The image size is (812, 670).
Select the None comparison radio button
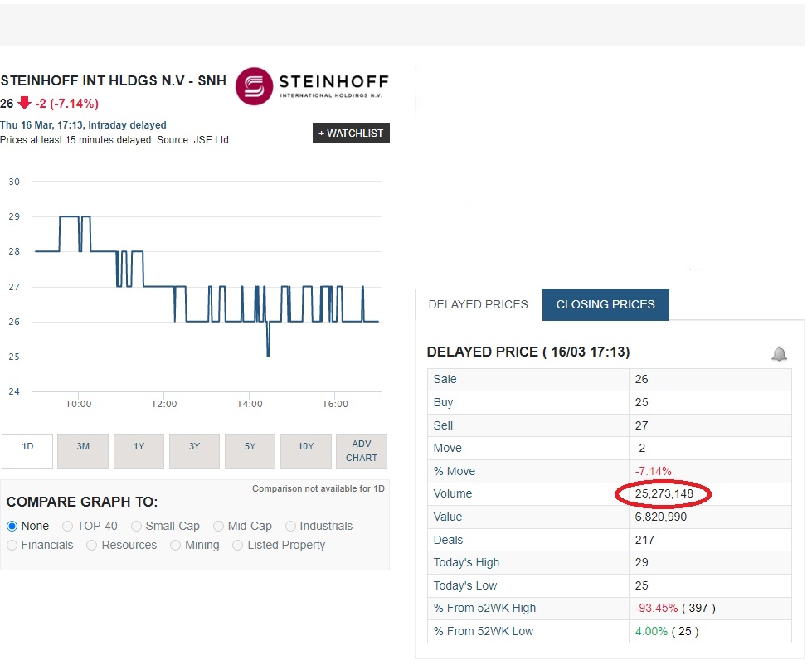[10, 526]
